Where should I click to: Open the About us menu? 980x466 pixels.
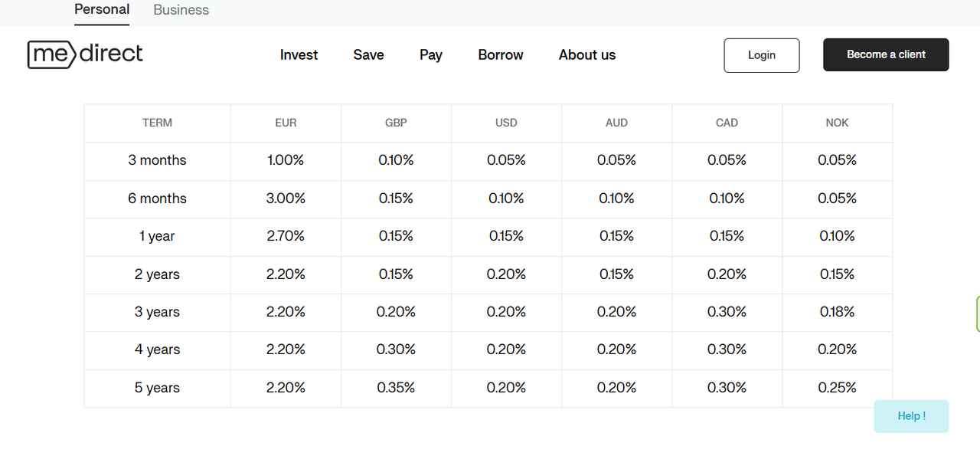point(587,55)
